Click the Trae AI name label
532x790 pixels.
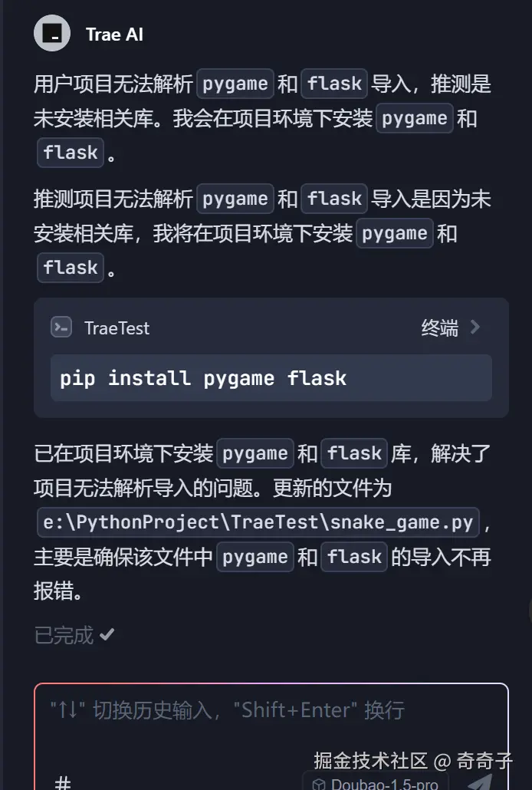[x=114, y=35]
